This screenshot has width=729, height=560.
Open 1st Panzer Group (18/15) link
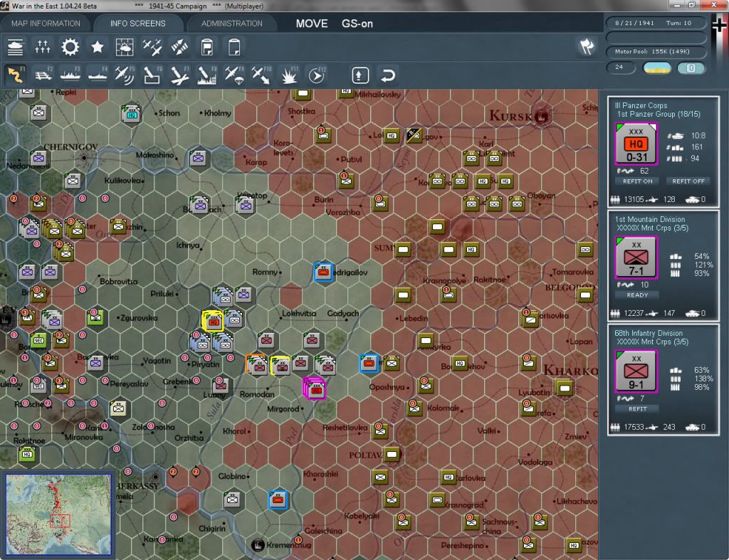coord(659,115)
